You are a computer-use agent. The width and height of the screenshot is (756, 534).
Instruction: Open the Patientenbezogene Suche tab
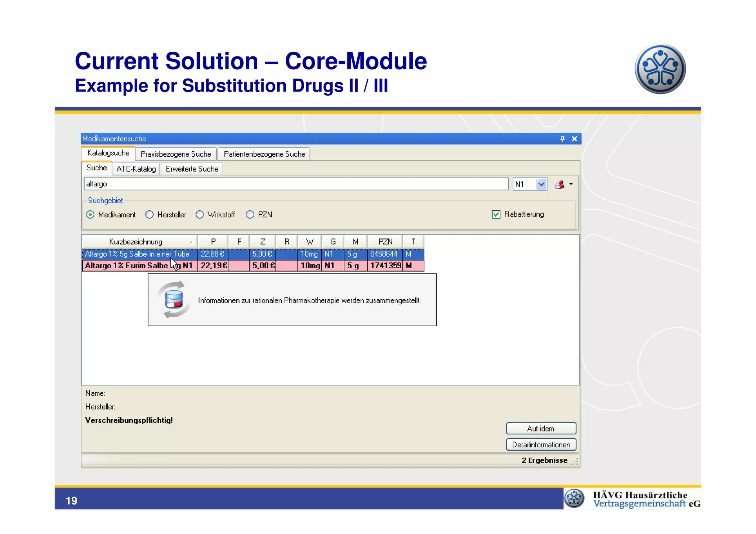pos(264,154)
